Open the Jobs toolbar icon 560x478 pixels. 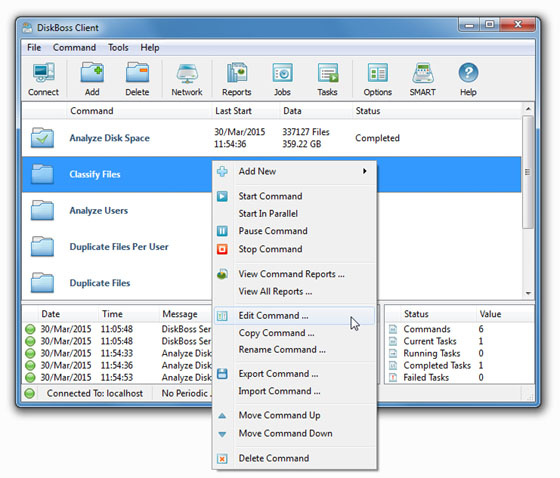pos(282,80)
